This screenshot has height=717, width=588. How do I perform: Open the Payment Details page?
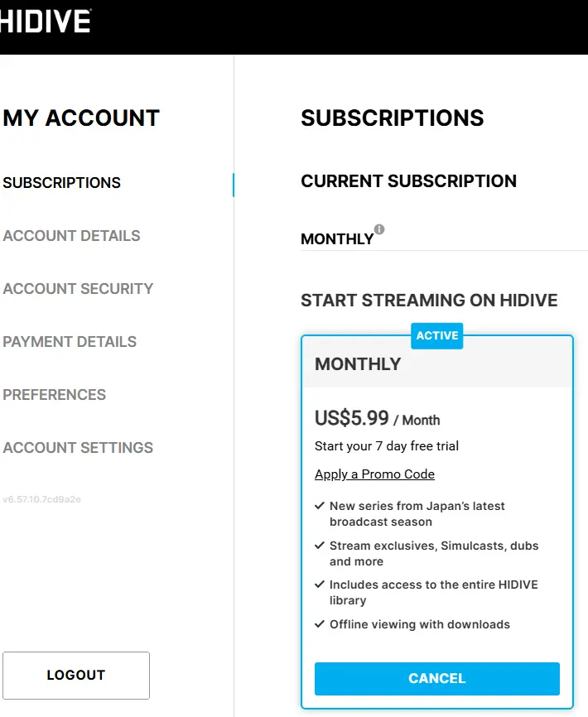(70, 342)
